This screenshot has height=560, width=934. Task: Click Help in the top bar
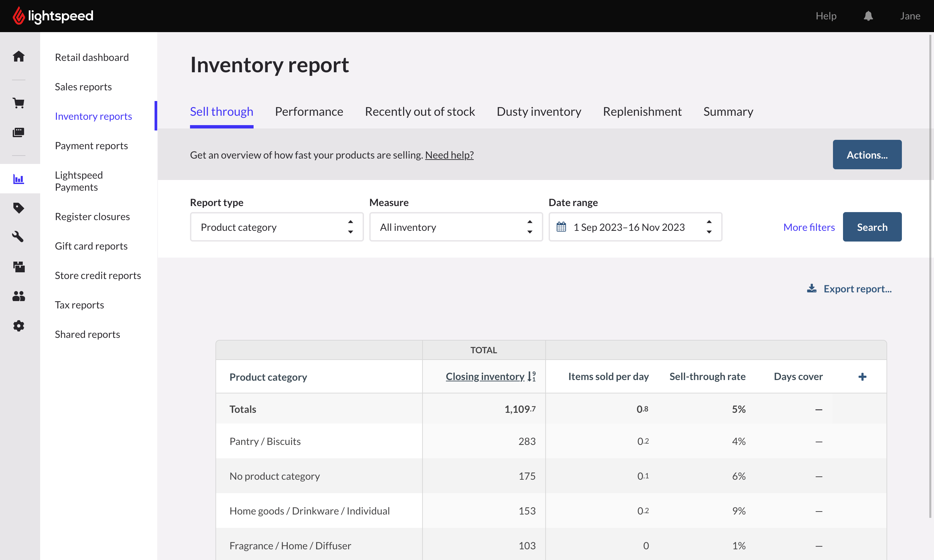[x=826, y=16]
